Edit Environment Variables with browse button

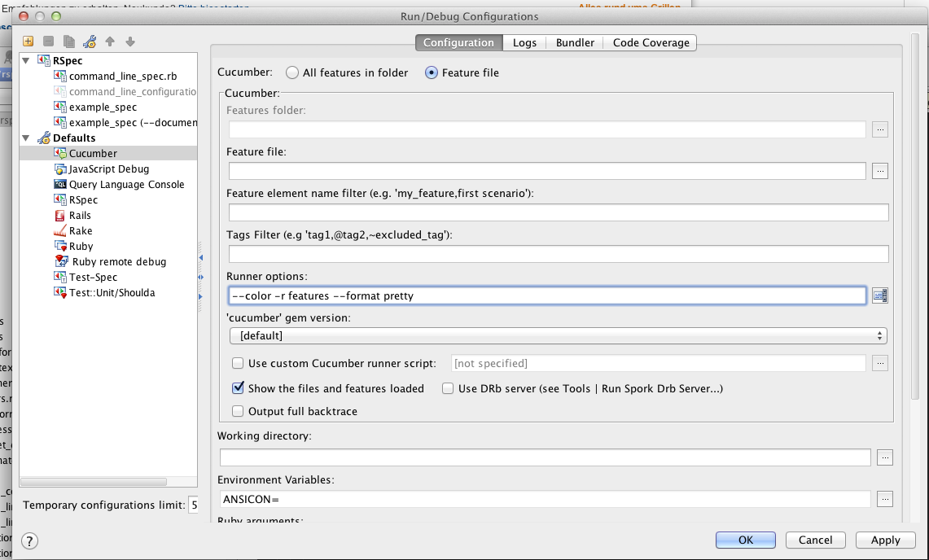[x=884, y=499]
